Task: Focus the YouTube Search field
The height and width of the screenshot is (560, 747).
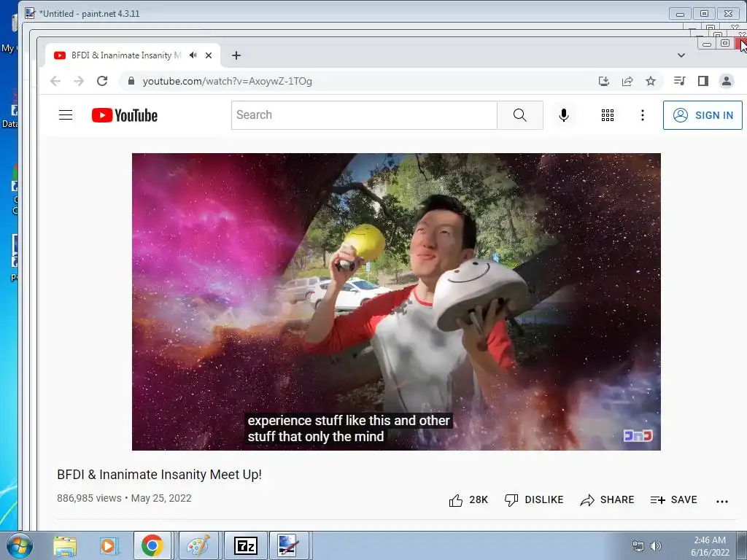Action: tap(365, 115)
